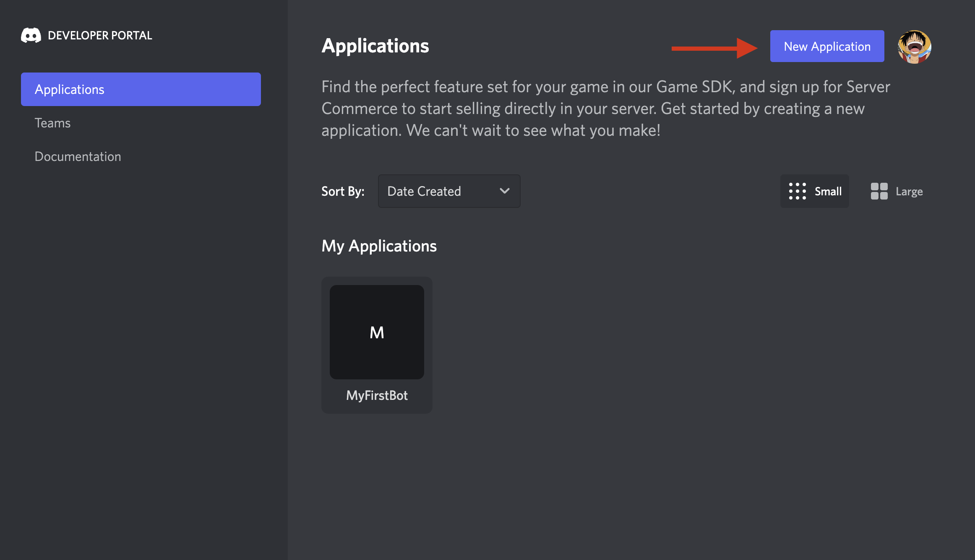This screenshot has width=975, height=560.
Task: Click the New Application button
Action: pyautogui.click(x=827, y=46)
